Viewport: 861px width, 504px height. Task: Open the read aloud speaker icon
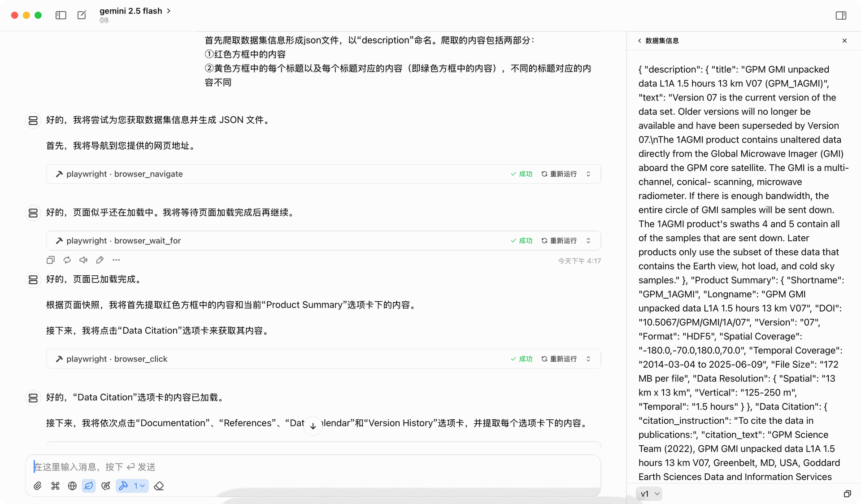coord(83,260)
